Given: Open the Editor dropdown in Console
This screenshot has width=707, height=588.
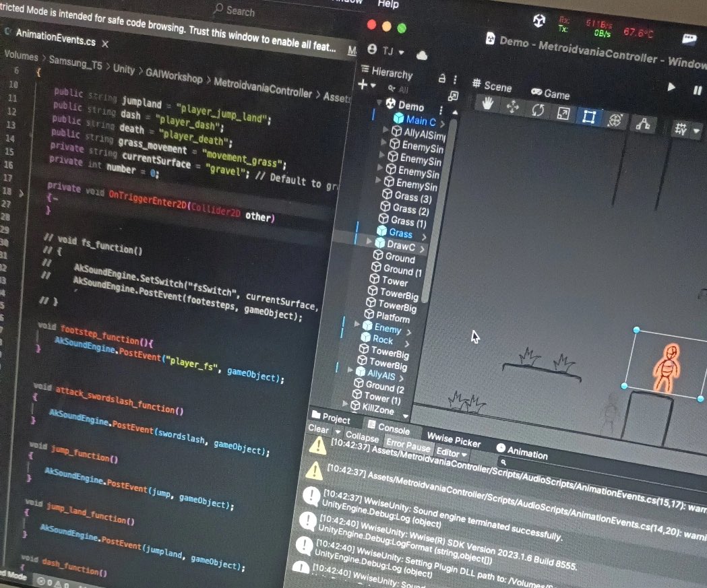Looking at the screenshot, I should point(451,453).
